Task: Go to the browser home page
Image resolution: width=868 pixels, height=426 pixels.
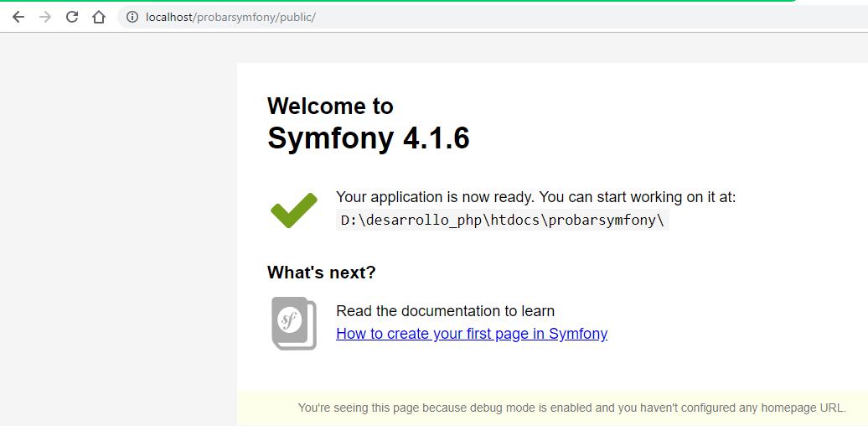Action: click(x=99, y=17)
